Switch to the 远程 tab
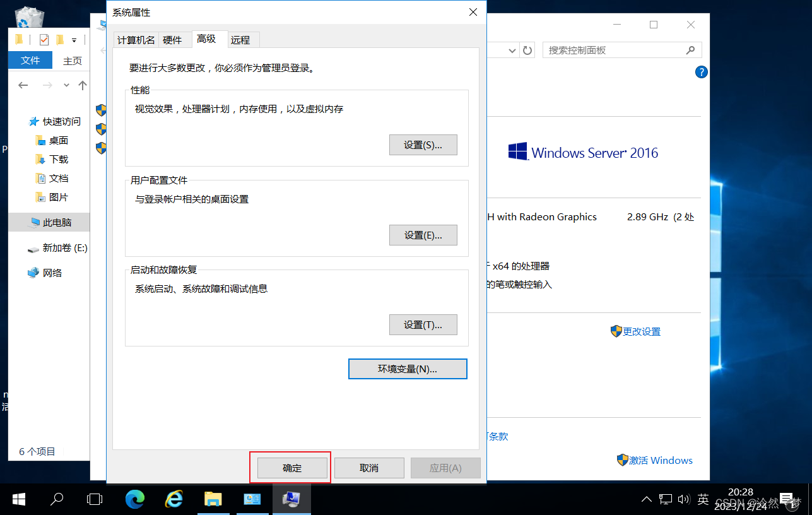Viewport: 812px width, 515px height. tap(241, 39)
